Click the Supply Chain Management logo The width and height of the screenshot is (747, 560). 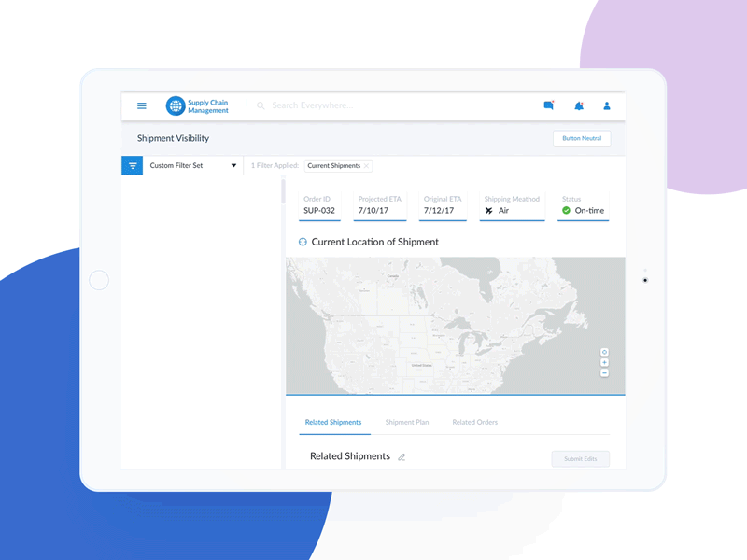[176, 105]
